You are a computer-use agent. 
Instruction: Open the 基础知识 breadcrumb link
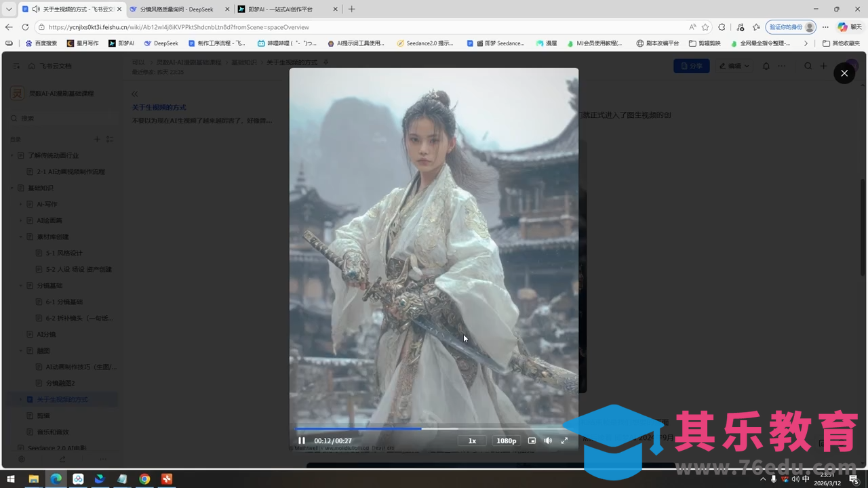(244, 62)
